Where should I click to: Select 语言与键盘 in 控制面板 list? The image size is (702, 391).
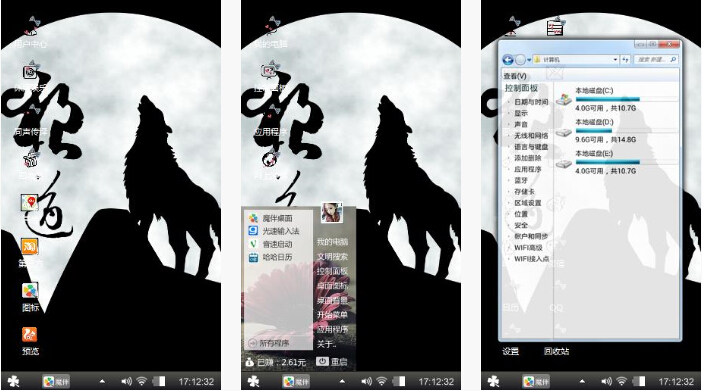pos(531,147)
